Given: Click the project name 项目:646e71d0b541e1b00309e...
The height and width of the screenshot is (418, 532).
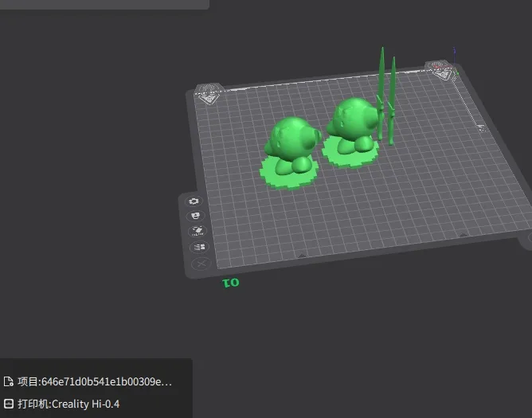Looking at the screenshot, I should point(95,381).
